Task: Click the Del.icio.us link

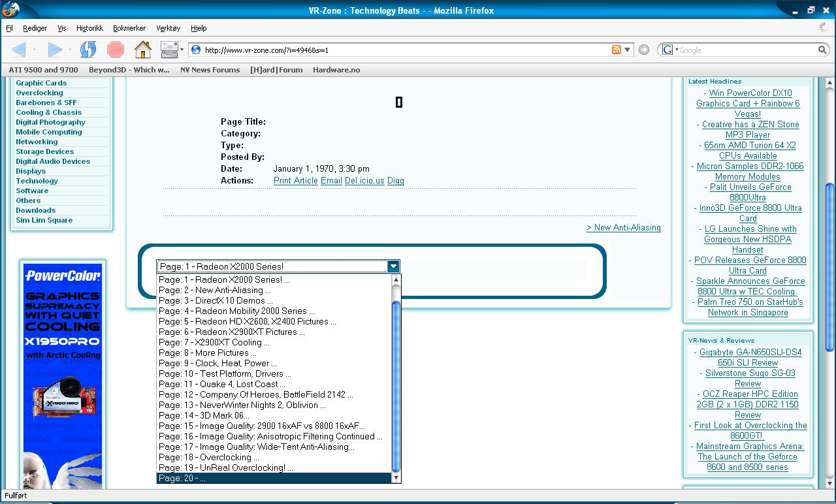Action: pos(364,180)
